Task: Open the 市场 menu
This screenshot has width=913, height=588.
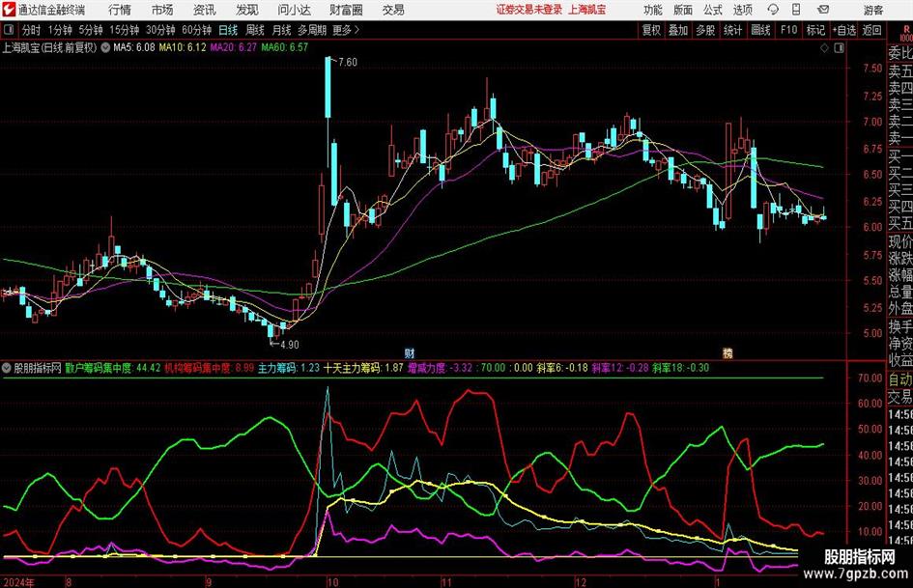Action: click(x=162, y=10)
